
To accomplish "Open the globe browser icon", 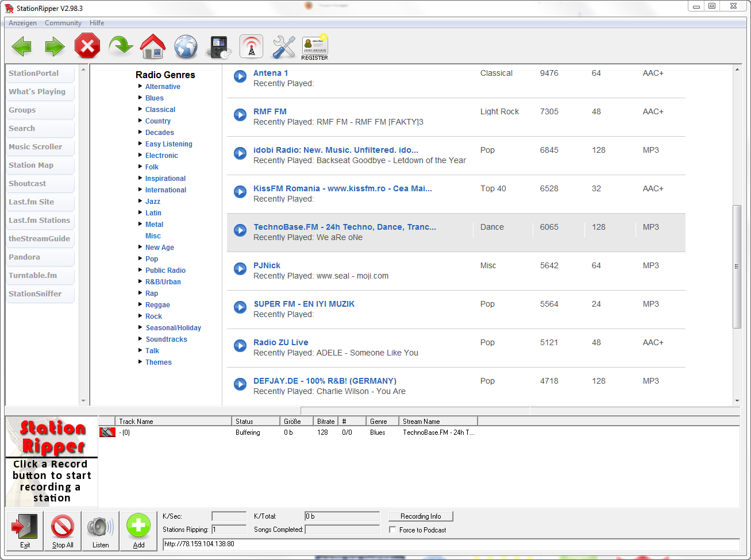I will point(186,47).
